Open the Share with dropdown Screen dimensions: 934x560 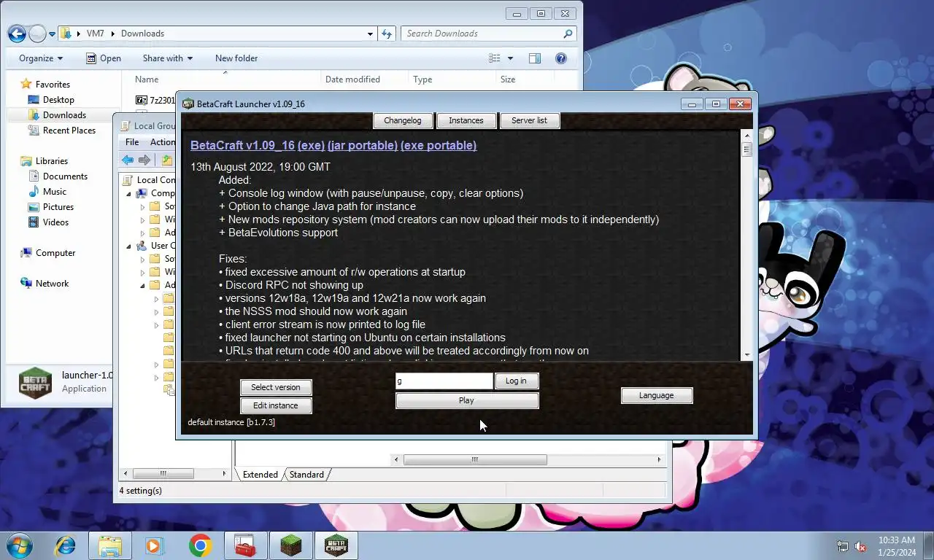[168, 58]
